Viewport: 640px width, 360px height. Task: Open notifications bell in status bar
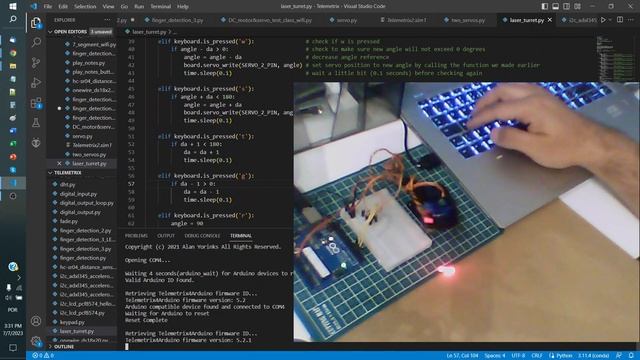click(x=631, y=356)
